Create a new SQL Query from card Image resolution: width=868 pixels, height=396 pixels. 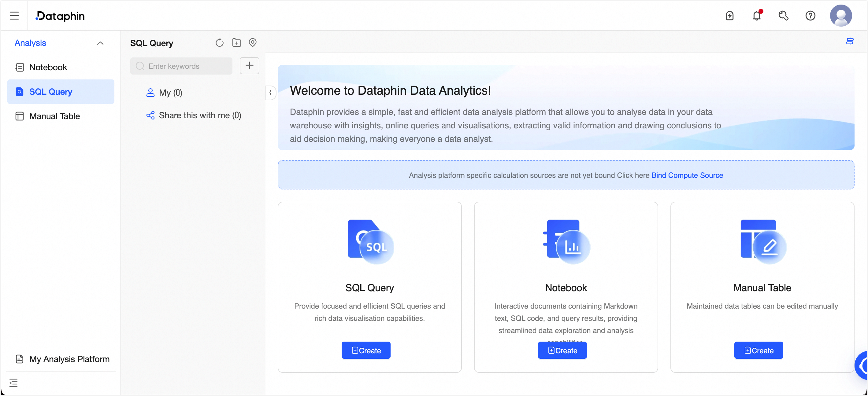point(365,350)
